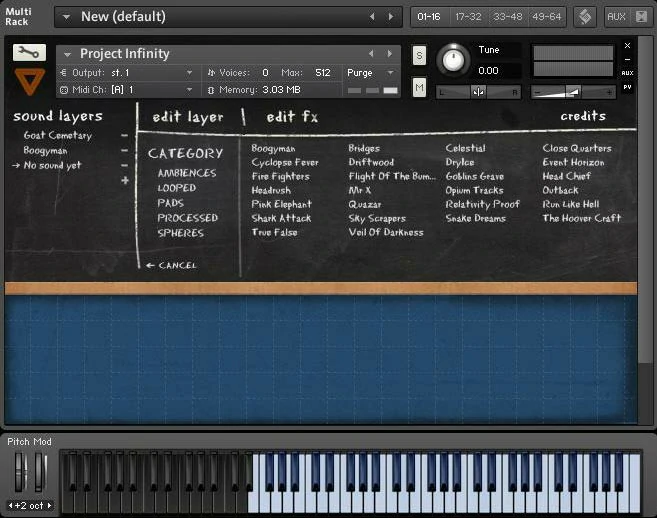657x518 pixels.
Task: Choose the Fire Fighters sound
Action: click(x=280, y=176)
